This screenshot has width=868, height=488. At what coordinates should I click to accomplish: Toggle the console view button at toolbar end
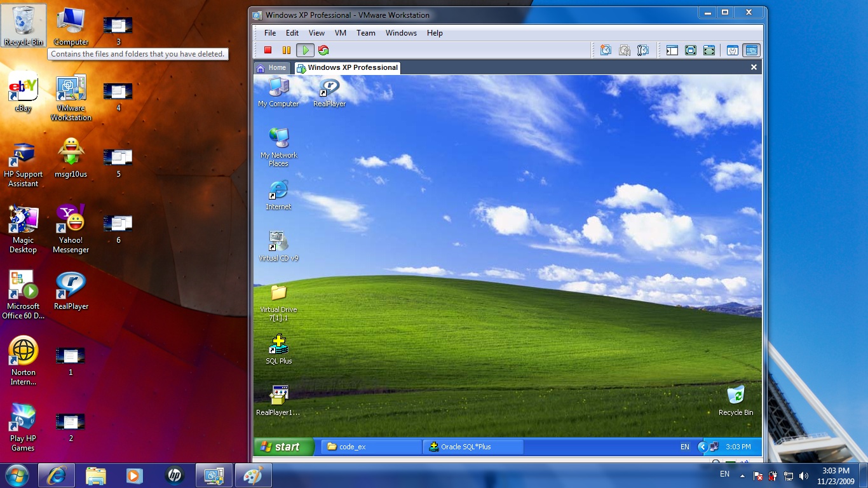(751, 50)
